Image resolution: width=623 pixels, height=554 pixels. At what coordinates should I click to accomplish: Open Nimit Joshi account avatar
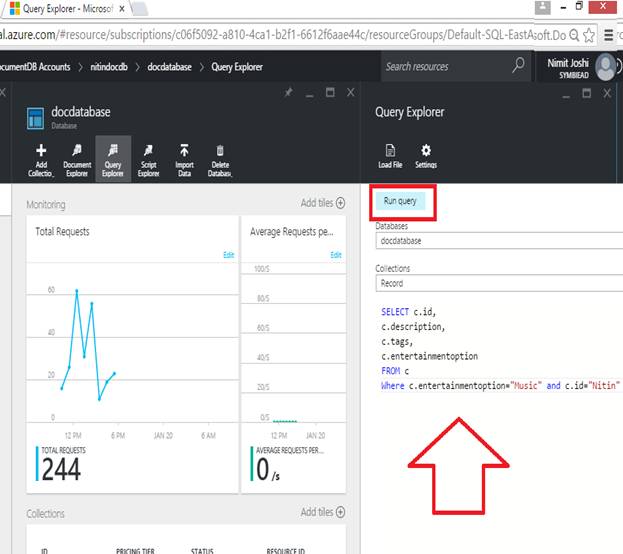click(x=606, y=67)
